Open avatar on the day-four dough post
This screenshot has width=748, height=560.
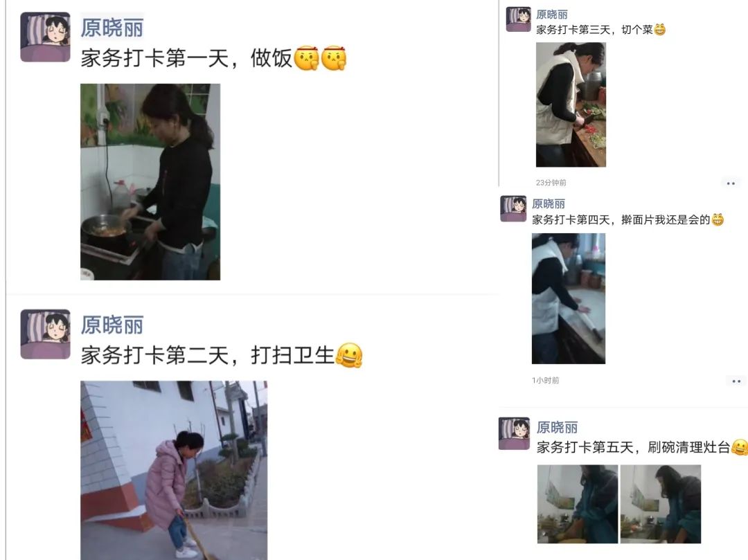pos(513,209)
